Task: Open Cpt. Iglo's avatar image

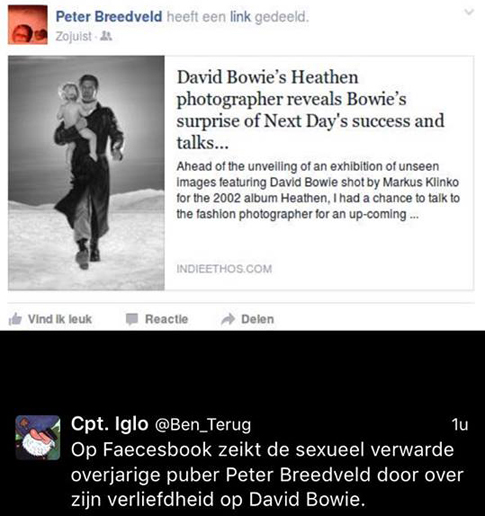Action: (x=38, y=438)
